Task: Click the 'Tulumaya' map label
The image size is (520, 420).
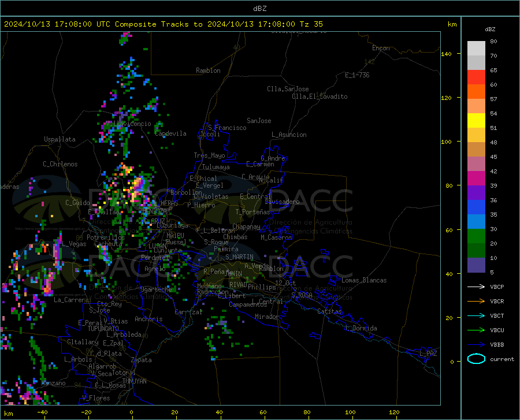Action: [216, 167]
